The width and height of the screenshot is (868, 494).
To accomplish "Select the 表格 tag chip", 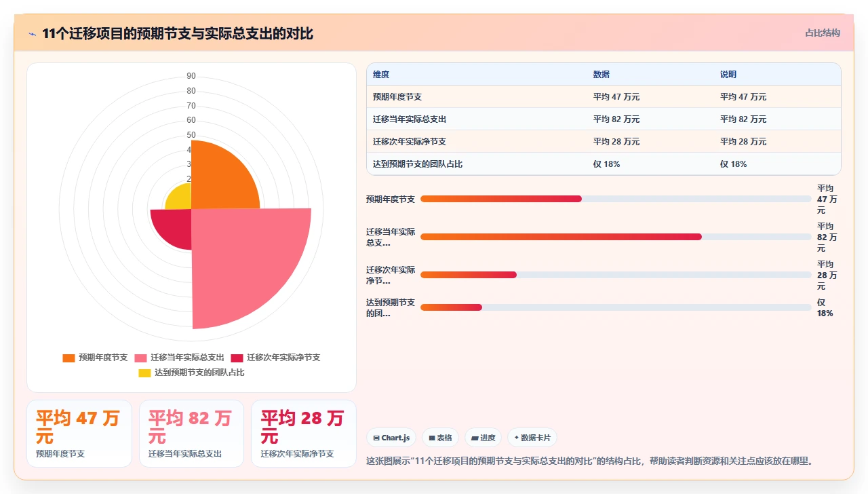I will click(x=440, y=438).
